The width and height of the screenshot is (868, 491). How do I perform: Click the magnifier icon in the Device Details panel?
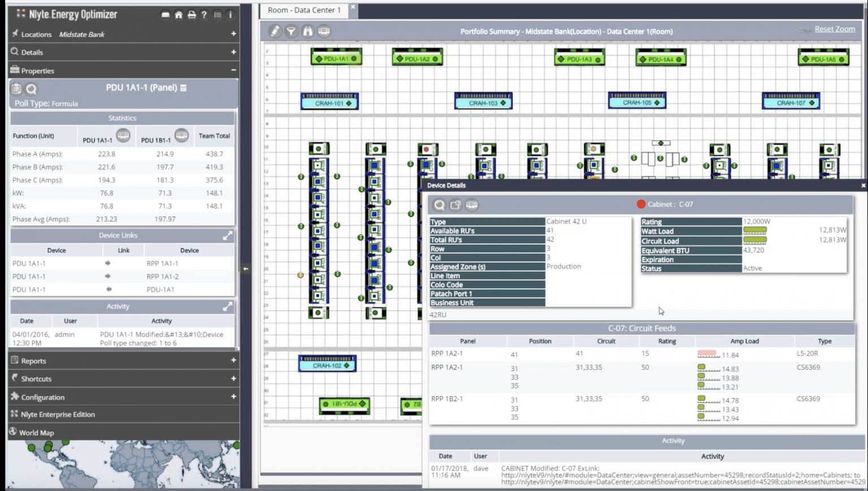pyautogui.click(x=440, y=205)
